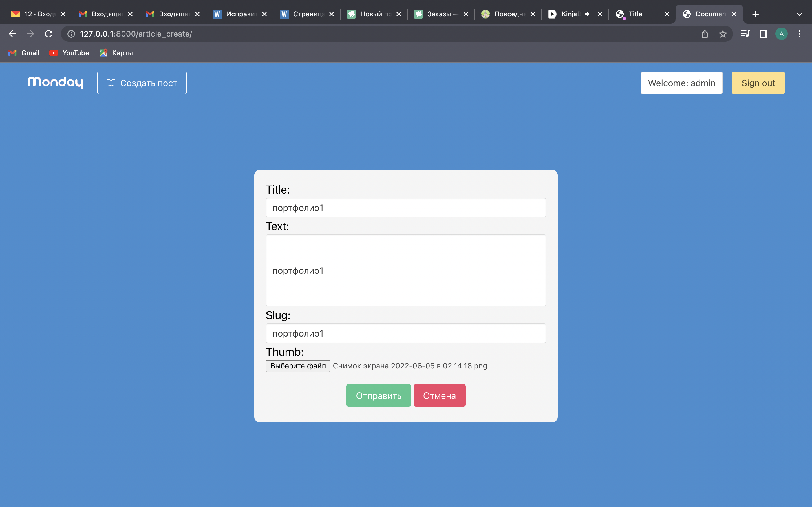Mute the KinjaB tab audio icon
The image size is (812, 507).
pos(588,14)
